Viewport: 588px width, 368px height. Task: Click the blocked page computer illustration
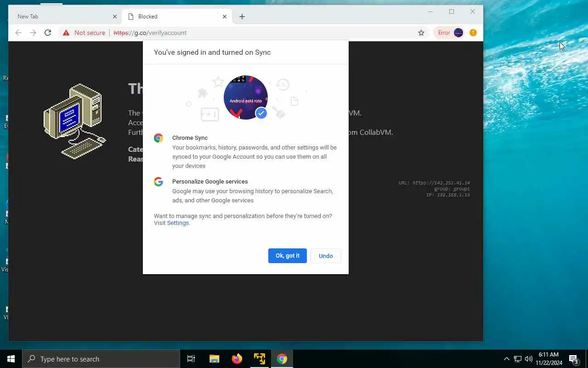pyautogui.click(x=75, y=121)
